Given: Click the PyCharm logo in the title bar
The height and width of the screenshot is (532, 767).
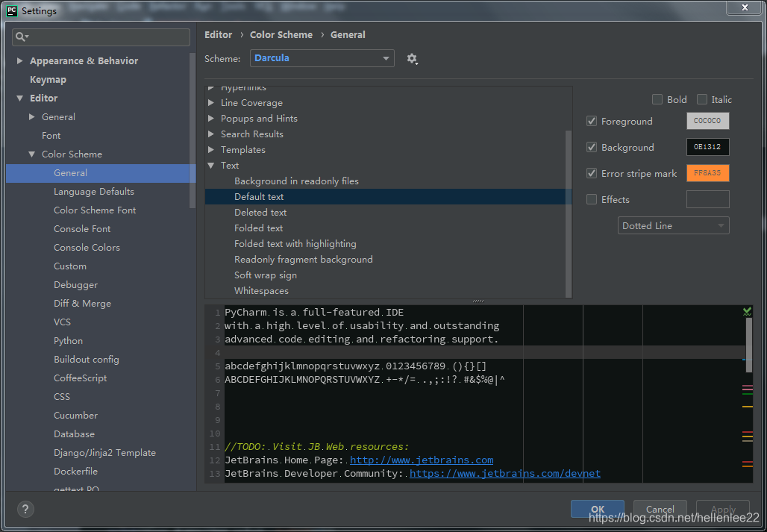Looking at the screenshot, I should pyautogui.click(x=11, y=10).
